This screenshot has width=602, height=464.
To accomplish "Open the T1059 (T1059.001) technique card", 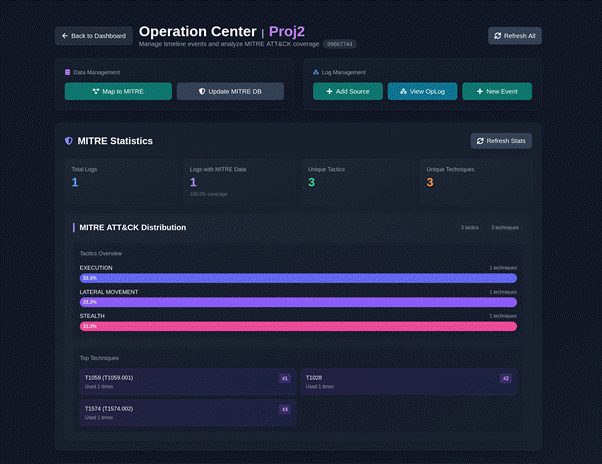I will (188, 381).
